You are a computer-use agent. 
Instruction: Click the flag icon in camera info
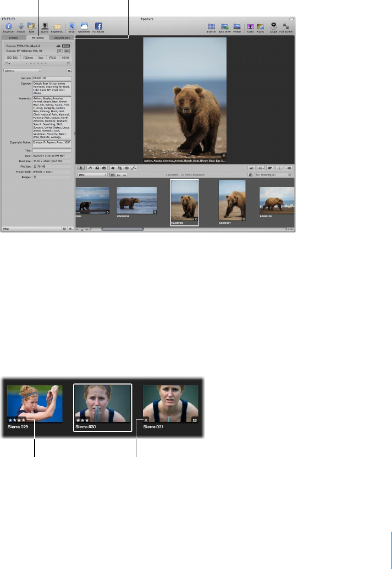tap(69, 63)
